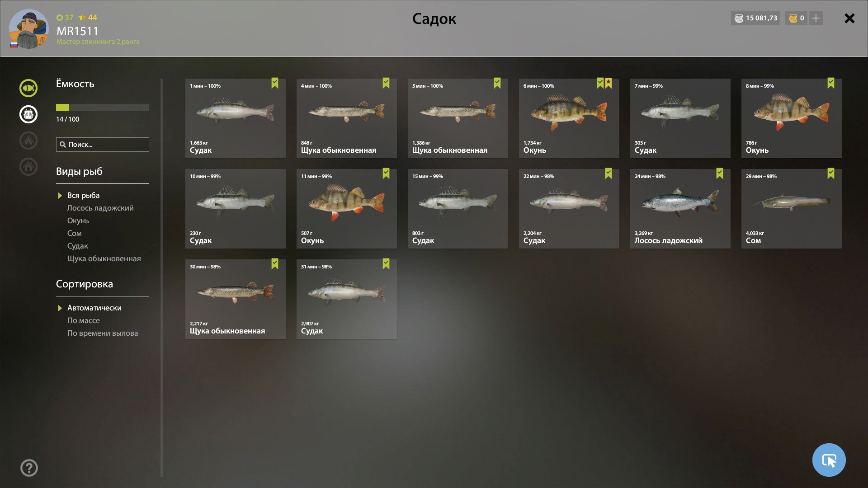This screenshot has width=868, height=488.
Task: Click the blue cursor selection button
Action: coord(829,460)
